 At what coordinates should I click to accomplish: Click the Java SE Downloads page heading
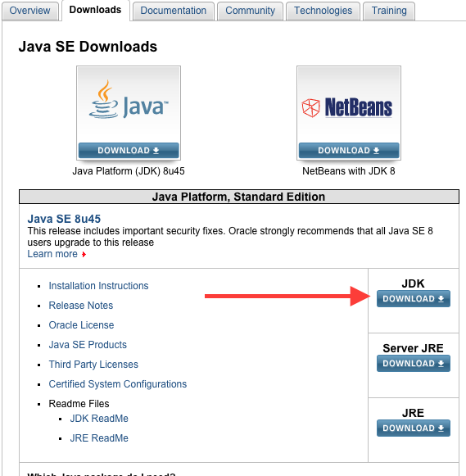[x=88, y=47]
